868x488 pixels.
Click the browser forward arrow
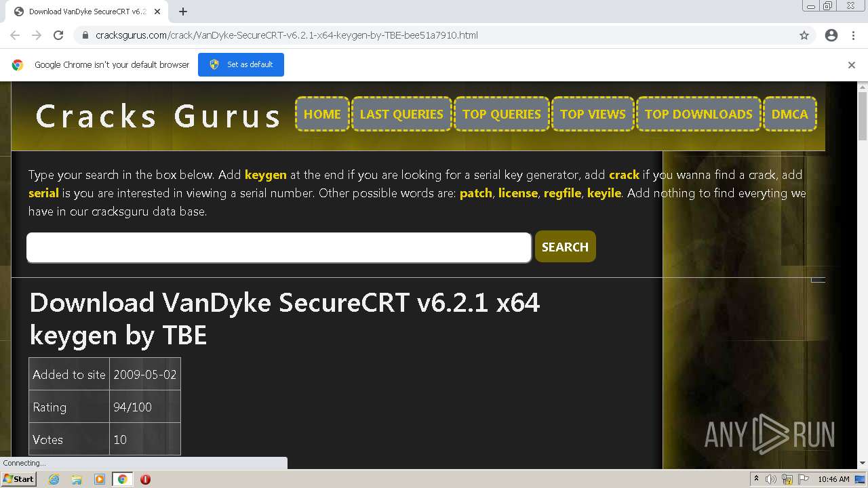pyautogui.click(x=37, y=35)
